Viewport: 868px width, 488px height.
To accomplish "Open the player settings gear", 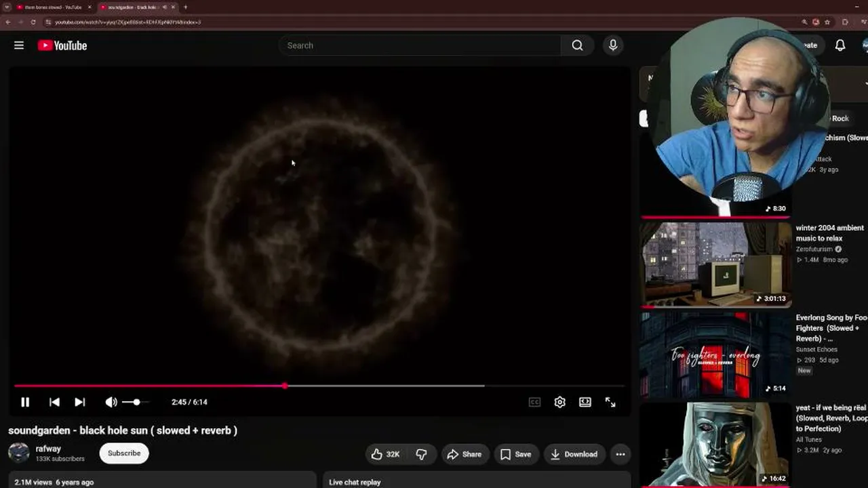I will (x=559, y=402).
